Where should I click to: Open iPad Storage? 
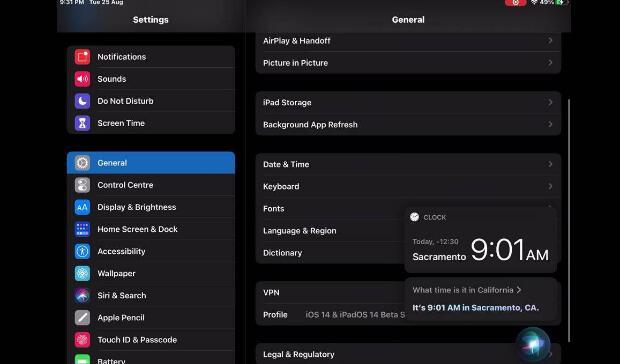(408, 102)
